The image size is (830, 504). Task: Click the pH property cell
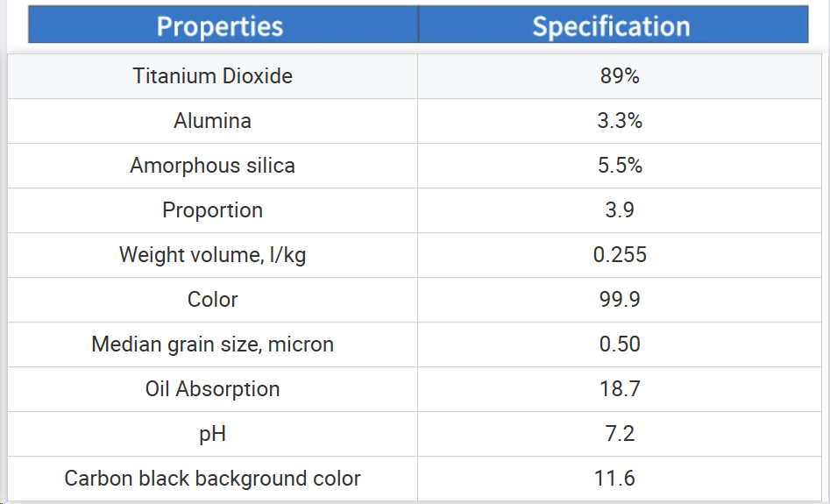tap(212, 434)
